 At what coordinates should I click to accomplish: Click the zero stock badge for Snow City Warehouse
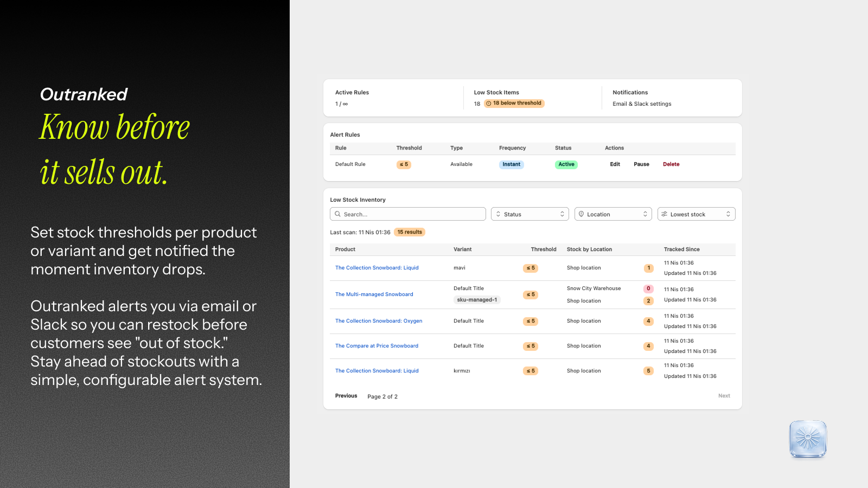point(648,288)
